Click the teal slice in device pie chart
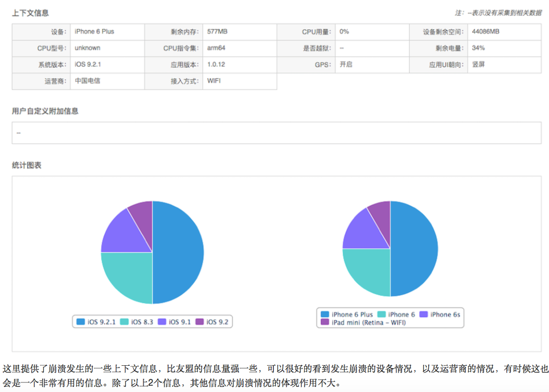This screenshot has width=549, height=392. point(366,271)
